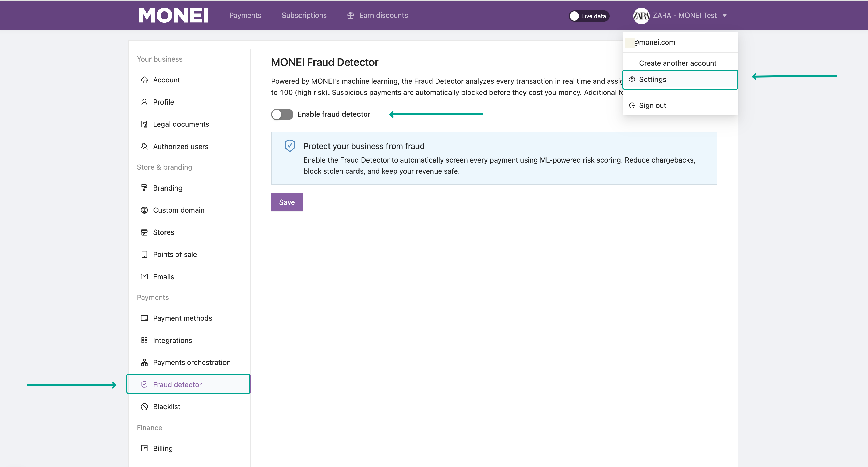Collapse the ZARA account dropdown arrow
The width and height of the screenshot is (868, 467).
(724, 16)
